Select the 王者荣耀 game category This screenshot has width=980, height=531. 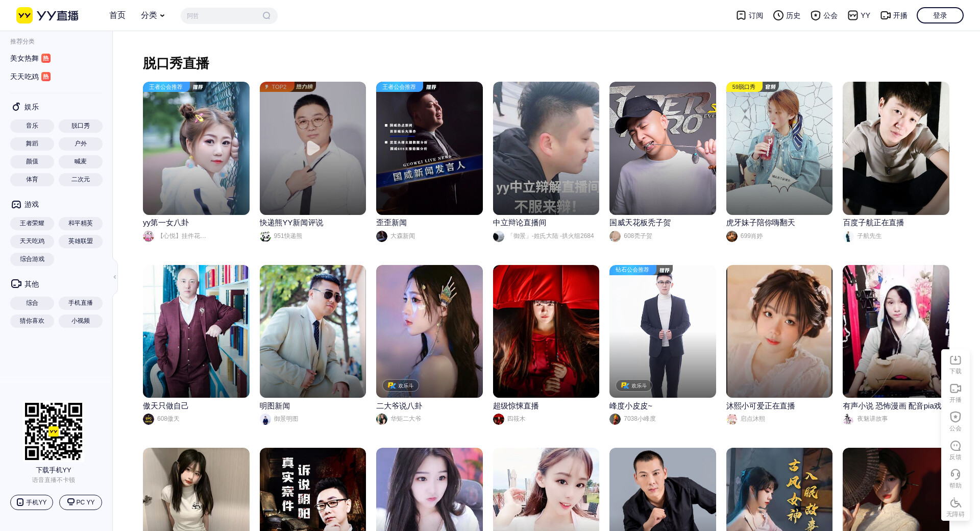tap(32, 223)
